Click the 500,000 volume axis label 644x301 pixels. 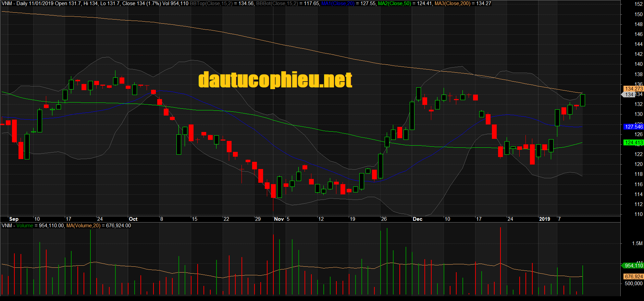[x=634, y=284]
